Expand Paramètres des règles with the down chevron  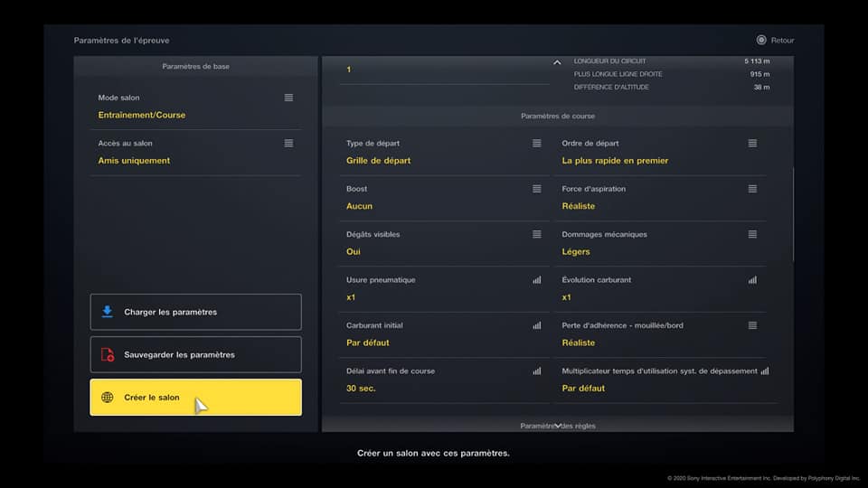click(558, 426)
